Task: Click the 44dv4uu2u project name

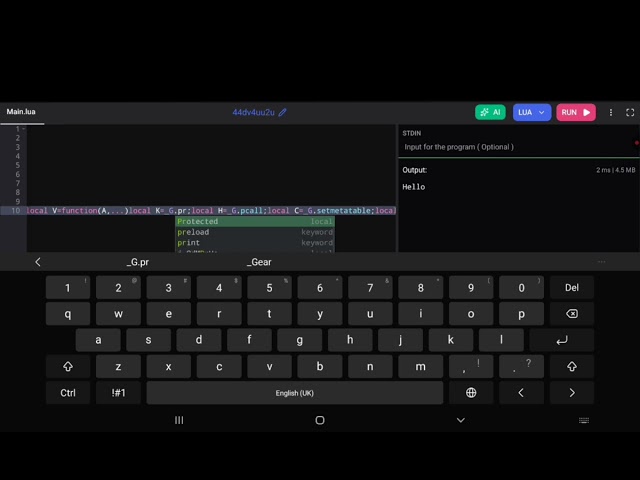Action: click(253, 112)
